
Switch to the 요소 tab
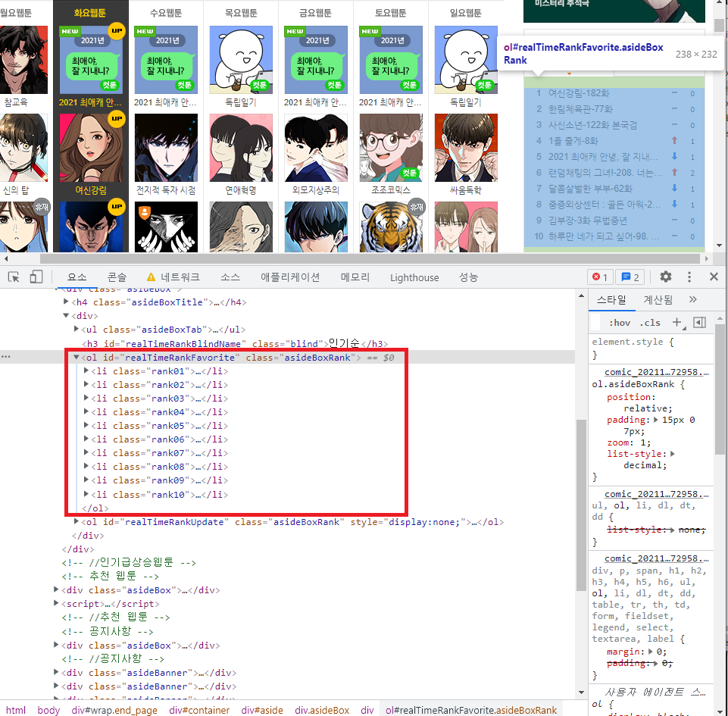77,277
